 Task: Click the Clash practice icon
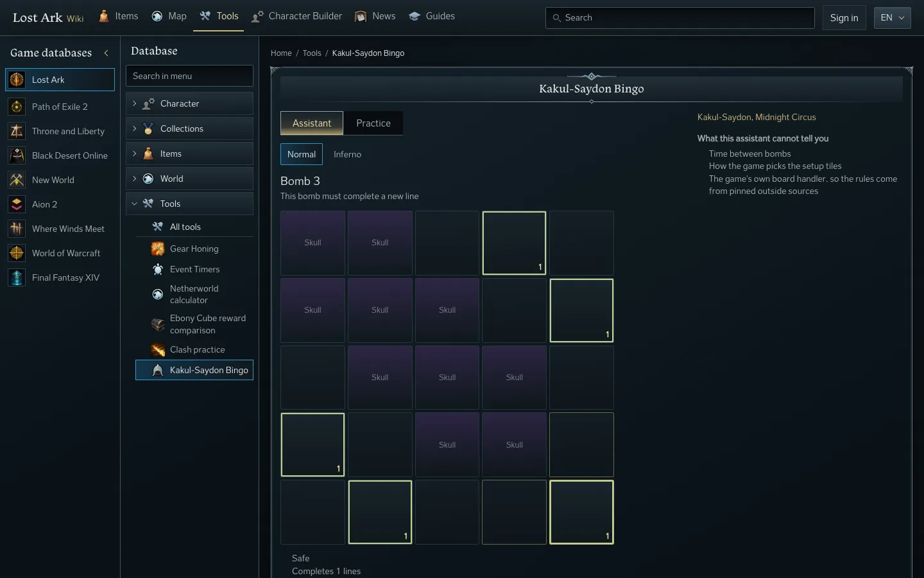pyautogui.click(x=158, y=349)
